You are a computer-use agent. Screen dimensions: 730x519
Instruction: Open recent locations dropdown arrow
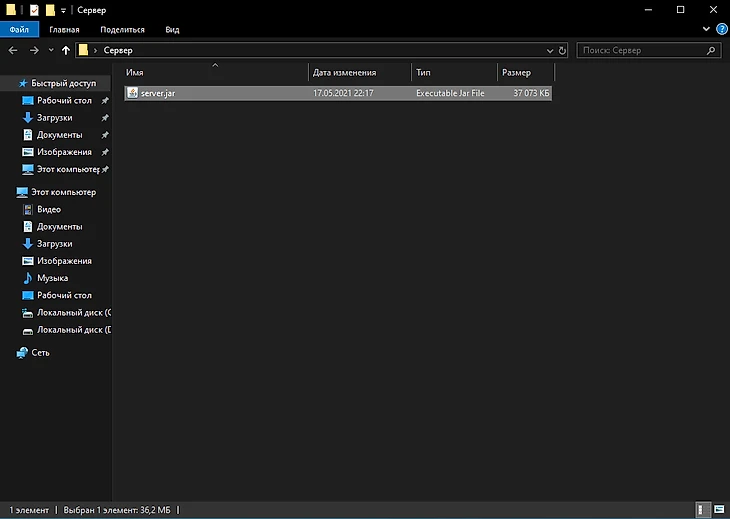click(51, 50)
